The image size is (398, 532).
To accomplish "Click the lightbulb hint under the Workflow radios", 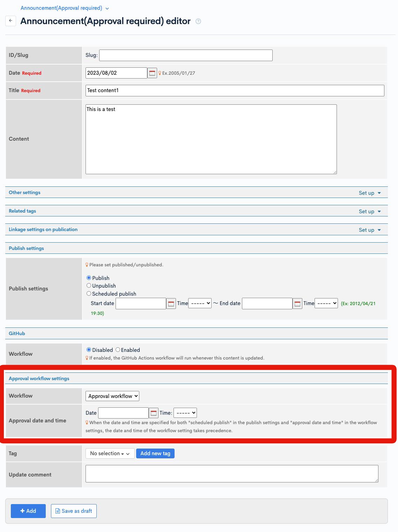I will click(x=87, y=358).
